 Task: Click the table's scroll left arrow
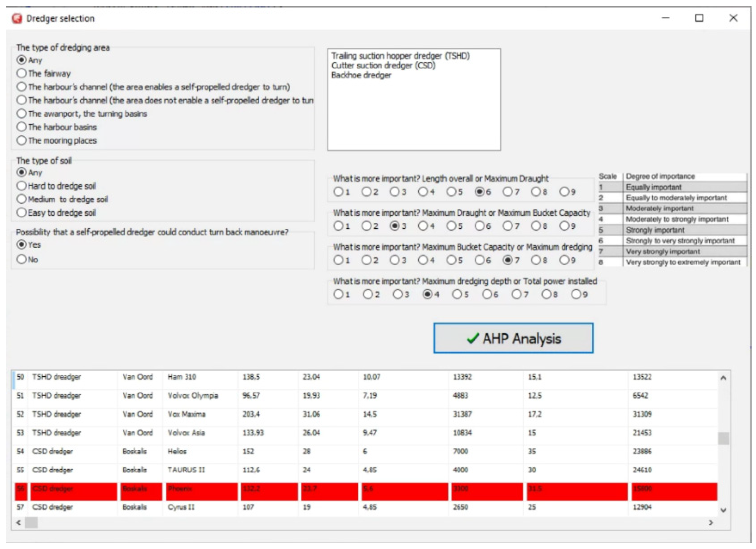tap(19, 523)
